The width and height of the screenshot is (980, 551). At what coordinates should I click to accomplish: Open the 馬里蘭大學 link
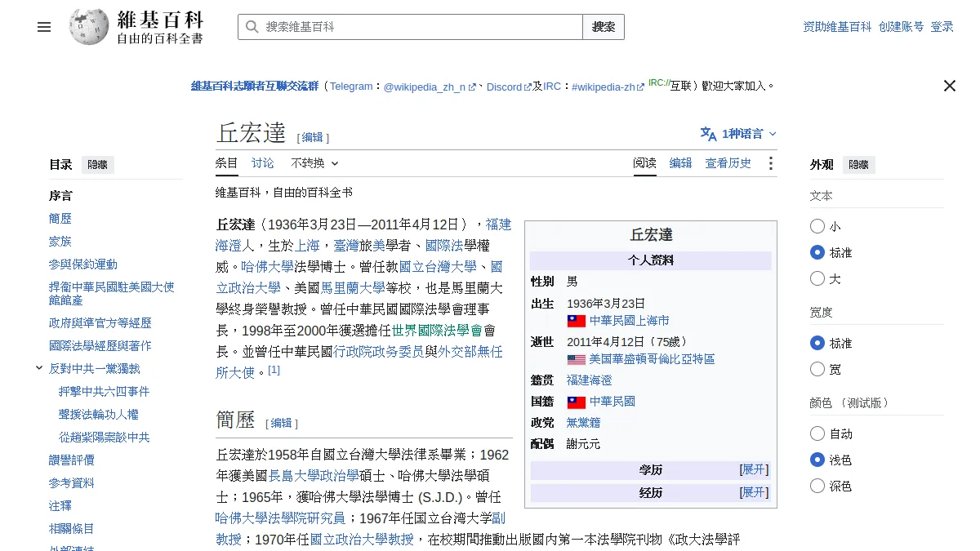tap(353, 287)
